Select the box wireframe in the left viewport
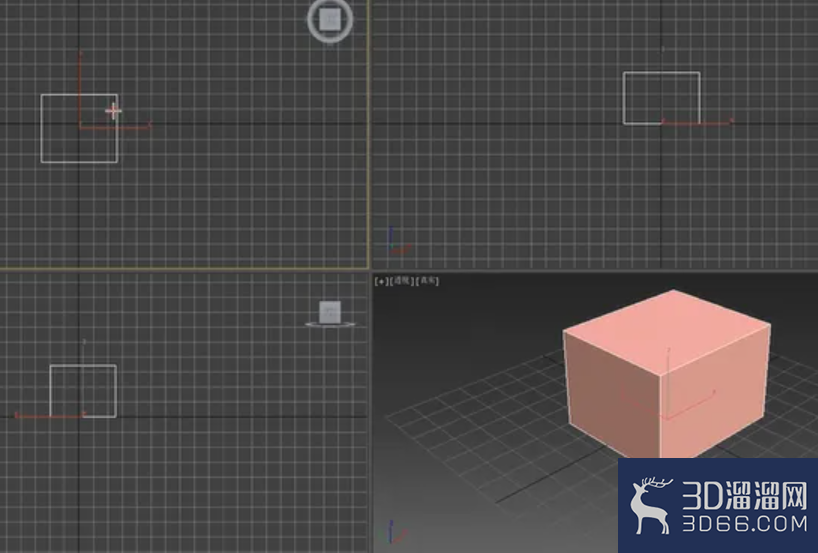 [83, 391]
